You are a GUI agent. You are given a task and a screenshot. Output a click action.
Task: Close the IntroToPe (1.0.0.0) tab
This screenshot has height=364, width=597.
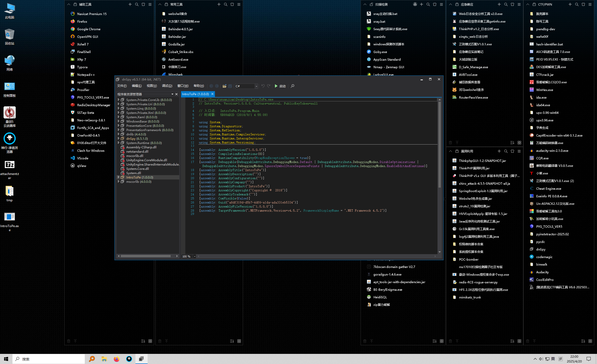pyautogui.click(x=212, y=94)
